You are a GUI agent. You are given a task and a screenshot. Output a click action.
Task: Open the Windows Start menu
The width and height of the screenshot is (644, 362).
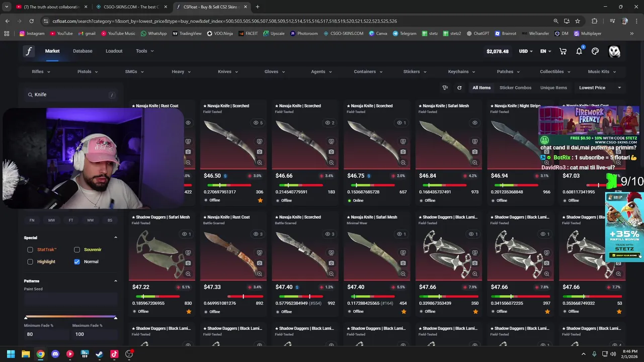pyautogui.click(x=11, y=354)
